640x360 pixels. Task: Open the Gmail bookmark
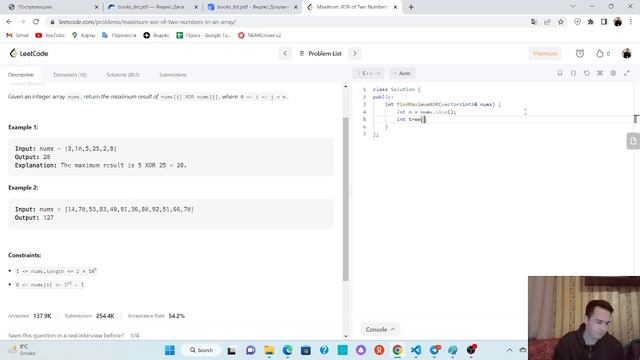17,35
